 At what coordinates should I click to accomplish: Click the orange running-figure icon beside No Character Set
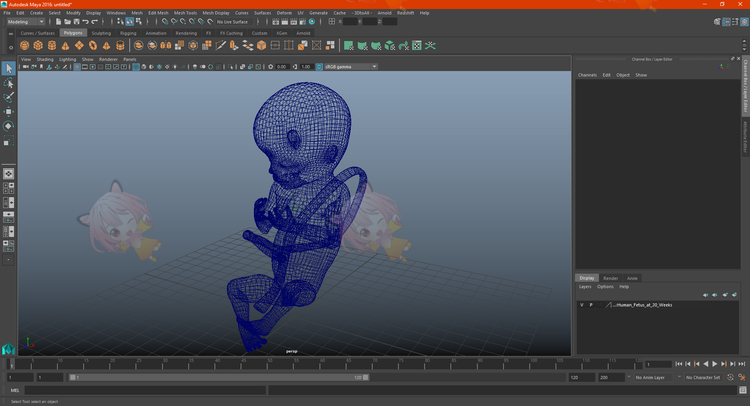click(742, 377)
